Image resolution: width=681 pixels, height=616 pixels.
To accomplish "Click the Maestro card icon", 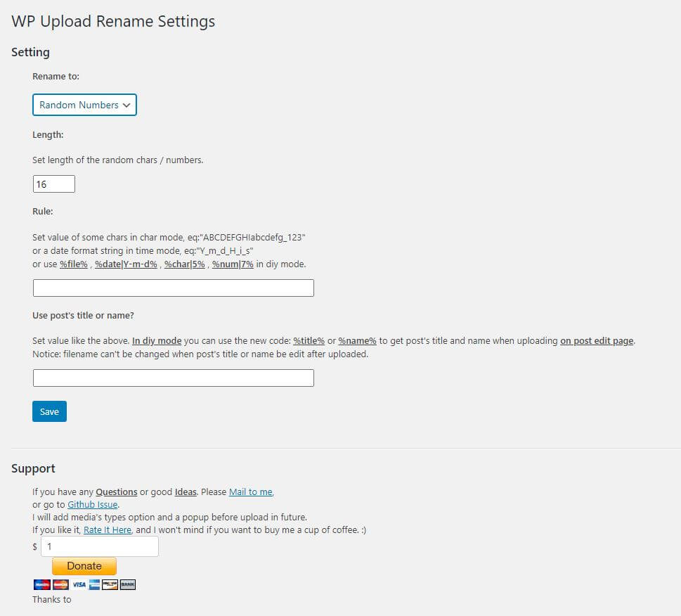I will click(42, 584).
